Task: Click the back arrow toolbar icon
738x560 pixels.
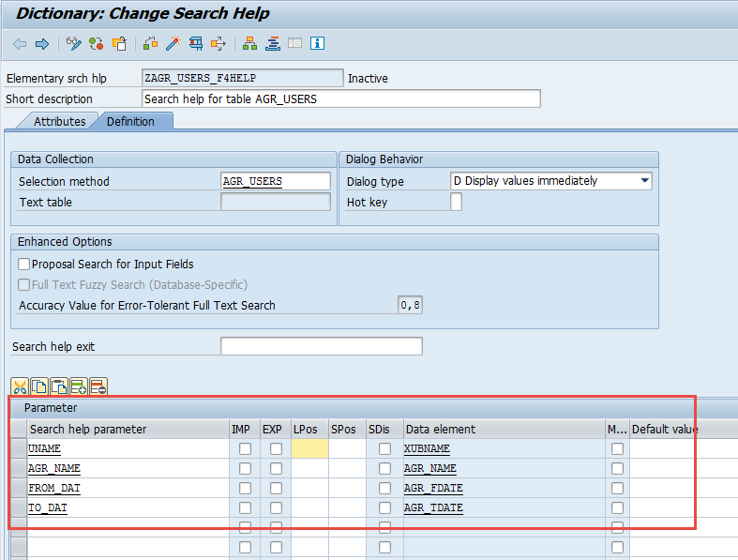Action: pos(20,44)
